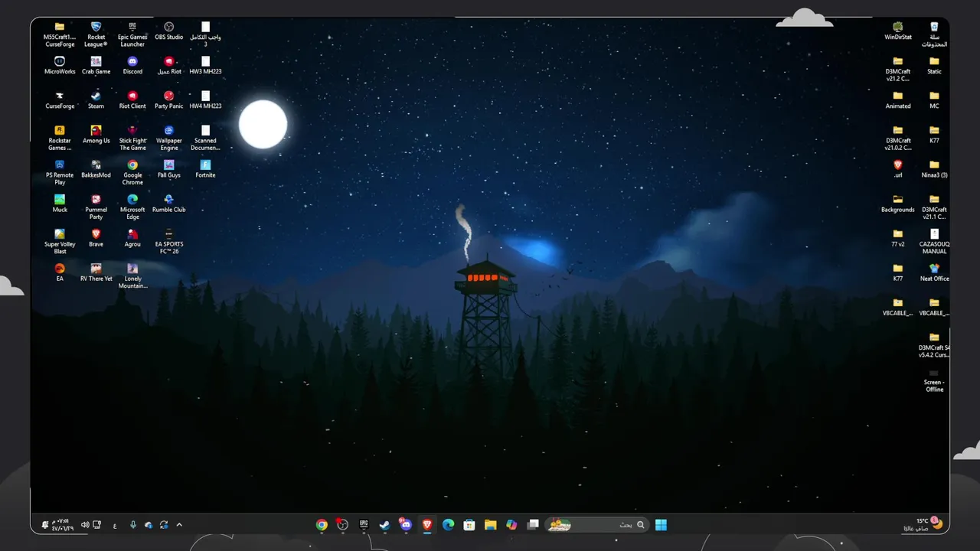Viewport: 980px width, 551px height.
Task: Launch Epic Games Launcher from the desktop
Action: coord(132,34)
